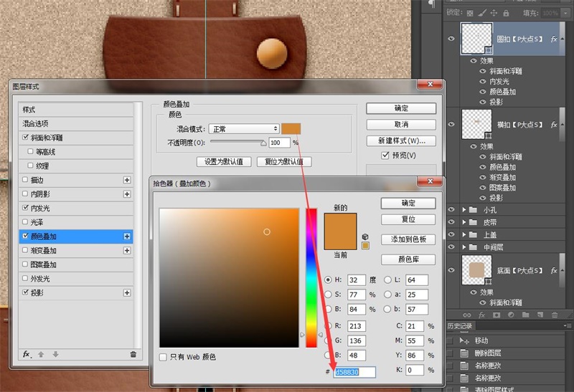This screenshot has height=392, width=574.
Task: Expand the 小孔 layer group
Action: [x=464, y=210]
